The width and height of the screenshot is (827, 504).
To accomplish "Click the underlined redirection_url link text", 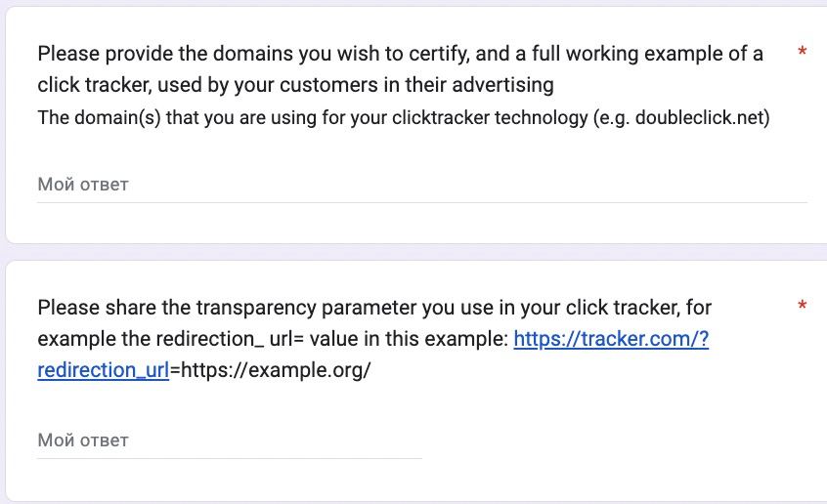I will 104,370.
